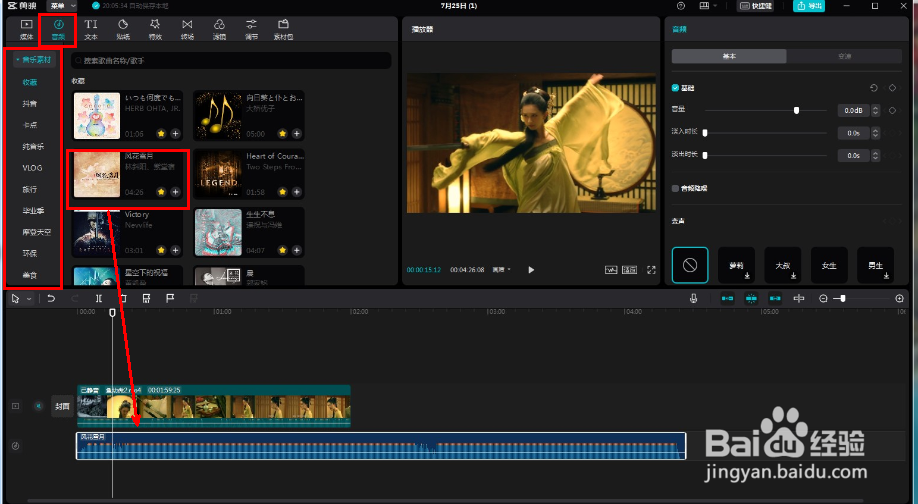Add Victory song with plus icon
Image resolution: width=918 pixels, height=504 pixels.
click(175, 250)
